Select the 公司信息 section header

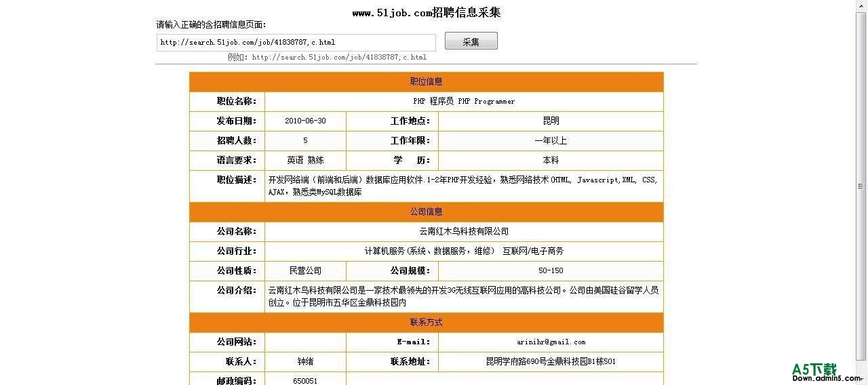click(426, 212)
